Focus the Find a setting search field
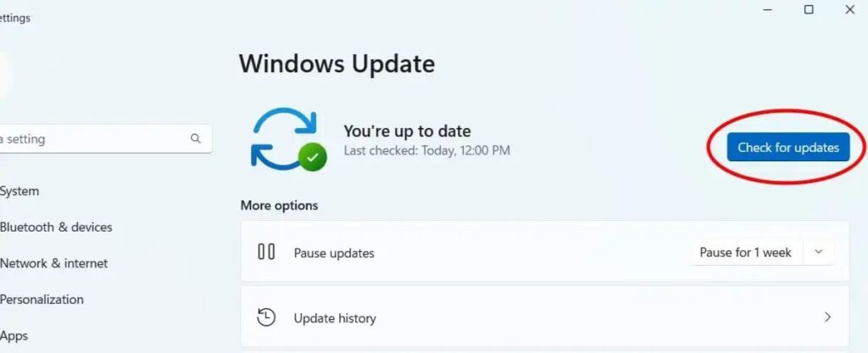The height and width of the screenshot is (353, 868). (105, 138)
